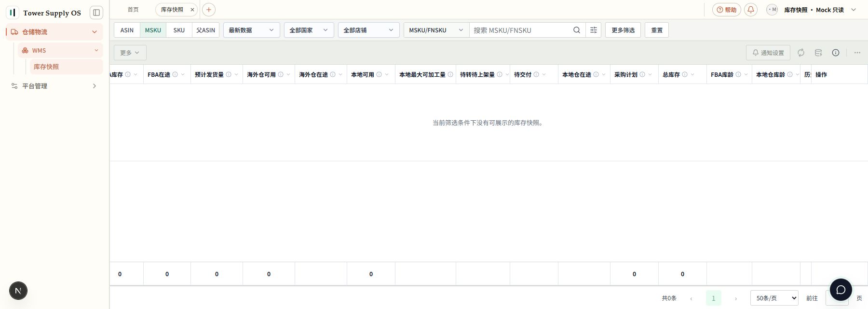
Task: Open the three-dots more options icon
Action: click(857, 53)
